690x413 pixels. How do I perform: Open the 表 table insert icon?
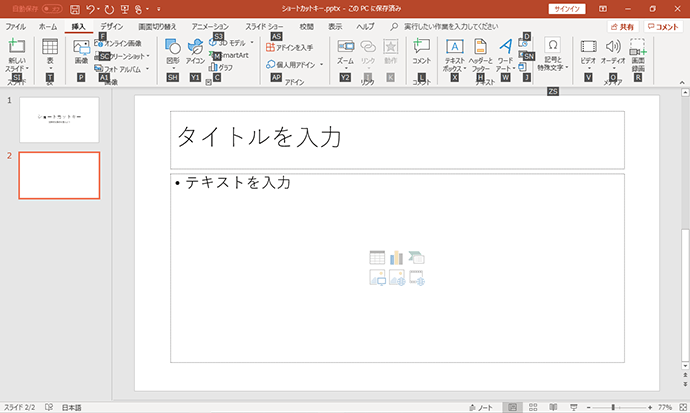point(50,46)
